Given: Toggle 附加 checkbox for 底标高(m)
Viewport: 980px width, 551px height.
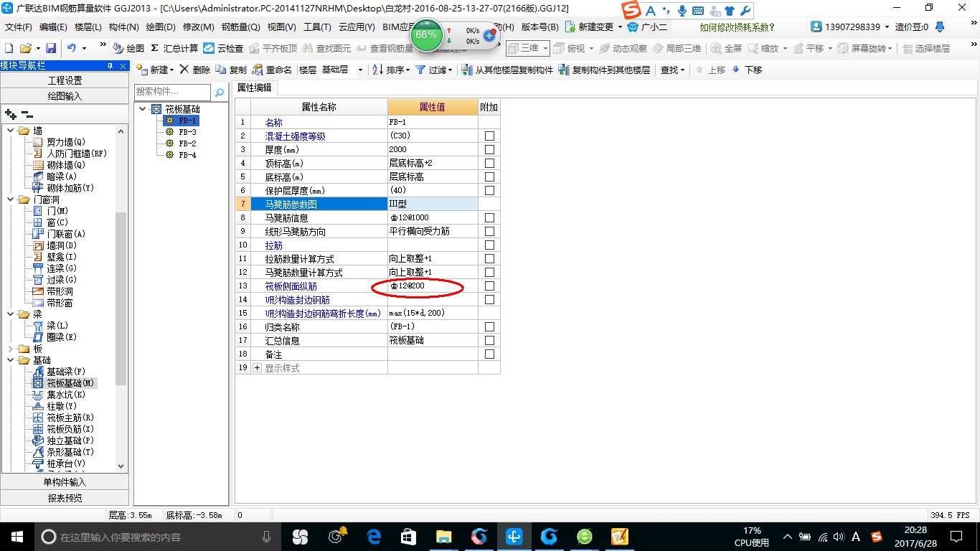Looking at the screenshot, I should coord(489,176).
